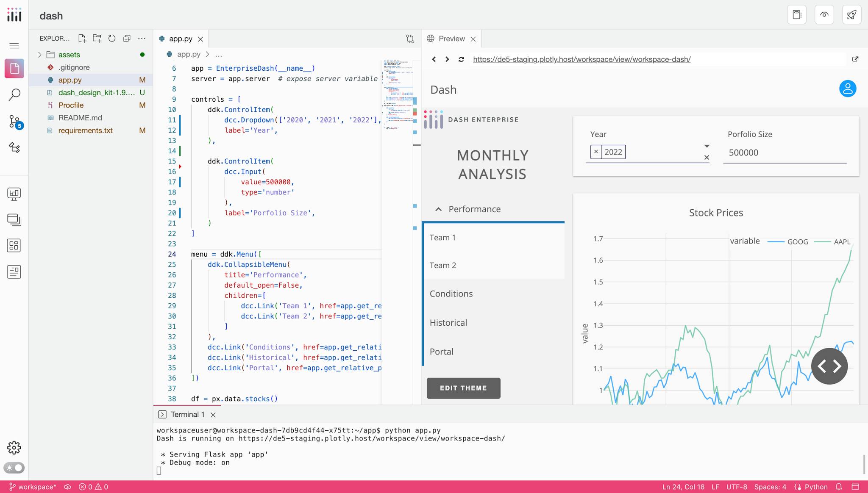Click the notifications bell in the status bar
This screenshot has height=493, width=868.
(838, 487)
